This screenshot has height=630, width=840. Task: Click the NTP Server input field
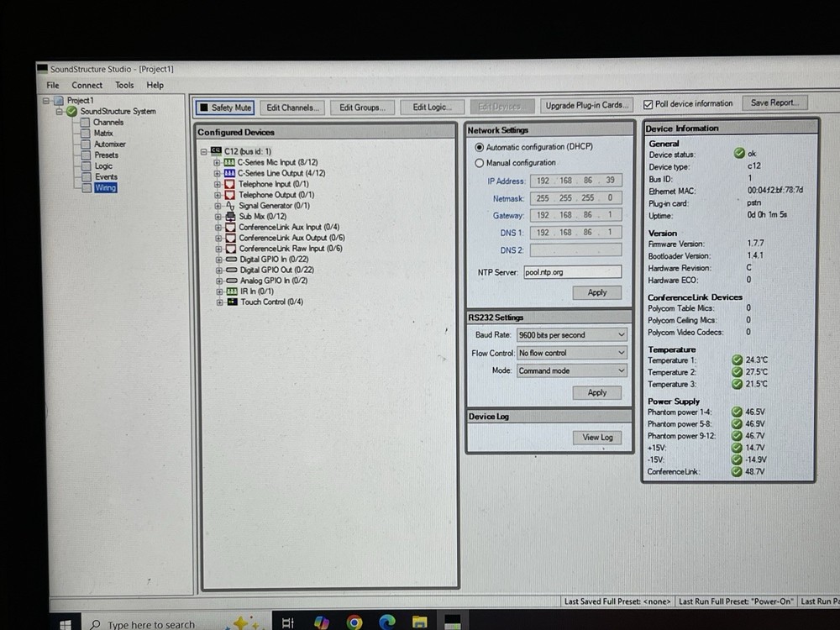pyautogui.click(x=573, y=271)
